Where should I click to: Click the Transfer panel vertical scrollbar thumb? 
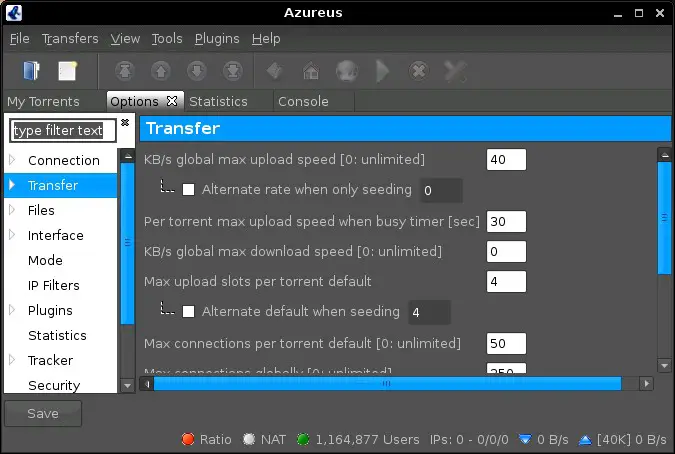click(x=665, y=218)
